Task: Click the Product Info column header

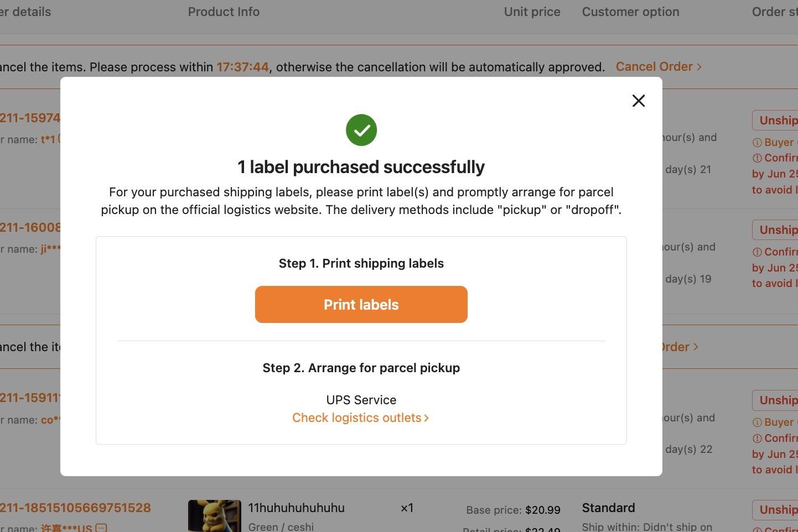Action: point(224,12)
